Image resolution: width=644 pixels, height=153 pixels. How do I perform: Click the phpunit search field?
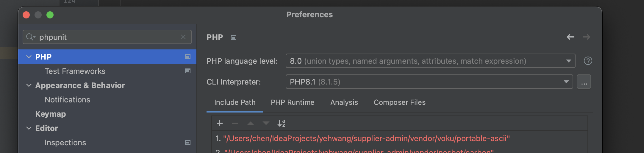point(107,37)
